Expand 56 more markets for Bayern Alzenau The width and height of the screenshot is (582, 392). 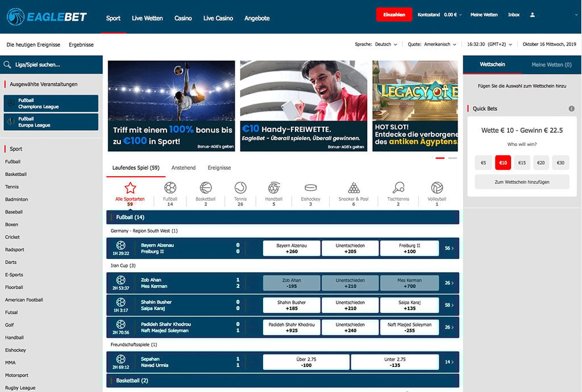(x=449, y=248)
